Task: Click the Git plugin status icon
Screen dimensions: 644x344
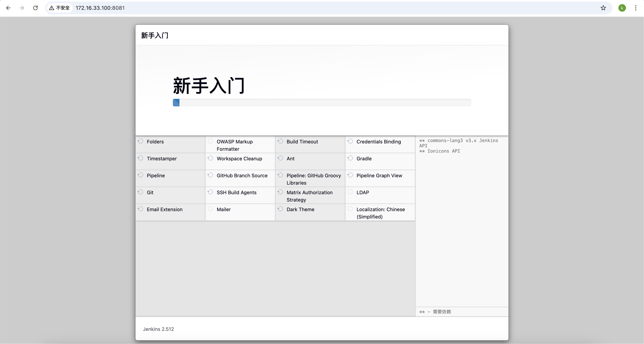Action: pos(140,192)
